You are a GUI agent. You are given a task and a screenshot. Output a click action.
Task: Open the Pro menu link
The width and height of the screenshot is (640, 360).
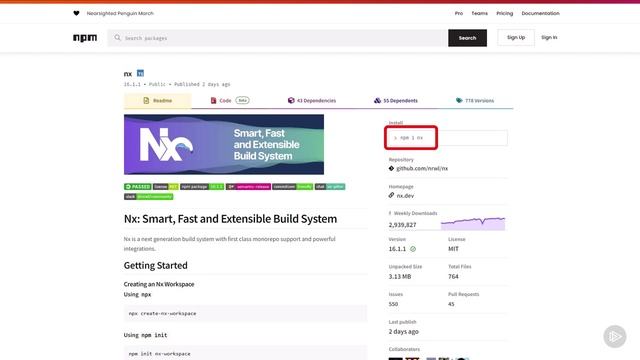(459, 13)
